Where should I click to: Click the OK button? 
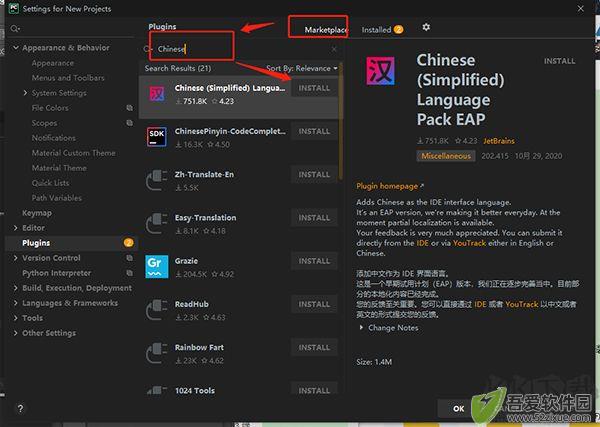pos(458,409)
